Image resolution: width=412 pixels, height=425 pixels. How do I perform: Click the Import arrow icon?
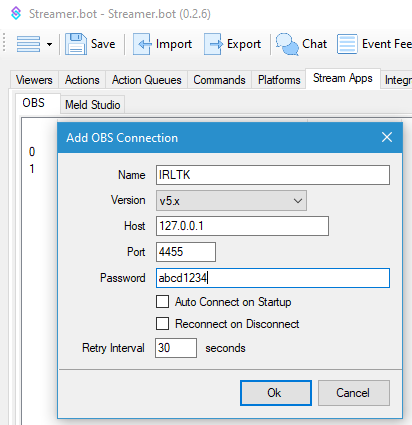pyautogui.click(x=142, y=44)
